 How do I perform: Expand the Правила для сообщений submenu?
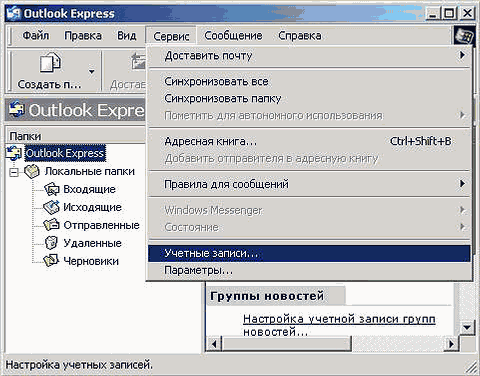(309, 184)
